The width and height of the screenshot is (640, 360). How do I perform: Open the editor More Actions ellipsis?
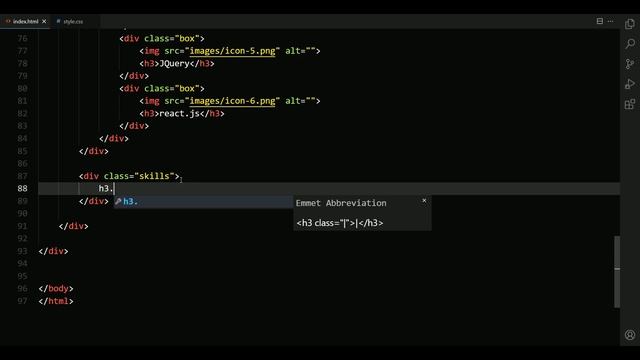coord(610,21)
